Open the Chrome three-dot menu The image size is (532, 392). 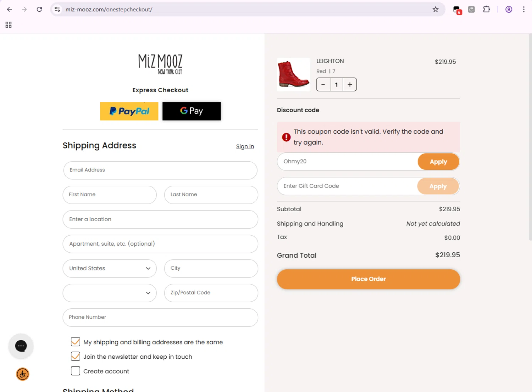click(x=523, y=10)
